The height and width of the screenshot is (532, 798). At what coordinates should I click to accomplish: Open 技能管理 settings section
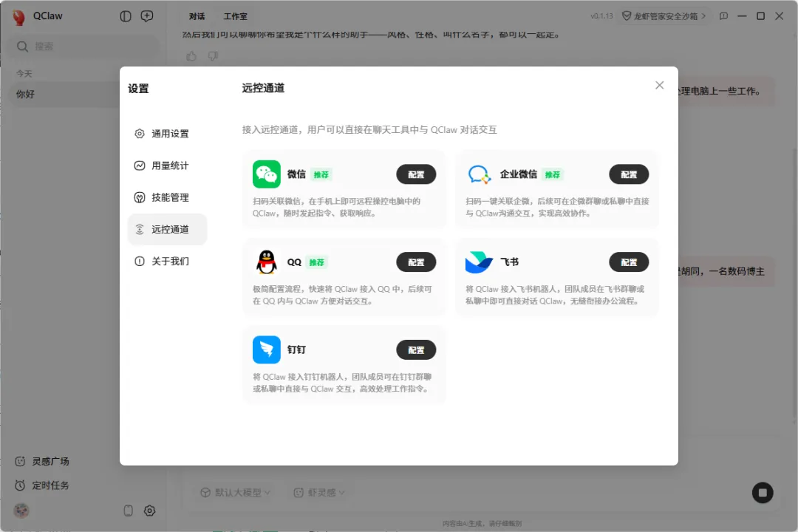coord(168,197)
